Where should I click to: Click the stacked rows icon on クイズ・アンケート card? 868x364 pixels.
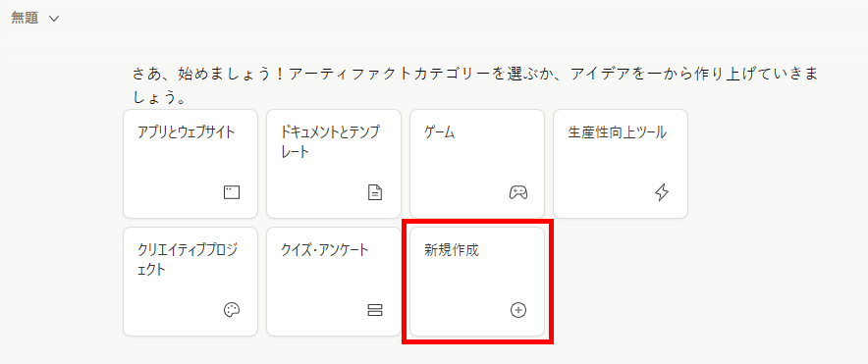[x=375, y=310]
